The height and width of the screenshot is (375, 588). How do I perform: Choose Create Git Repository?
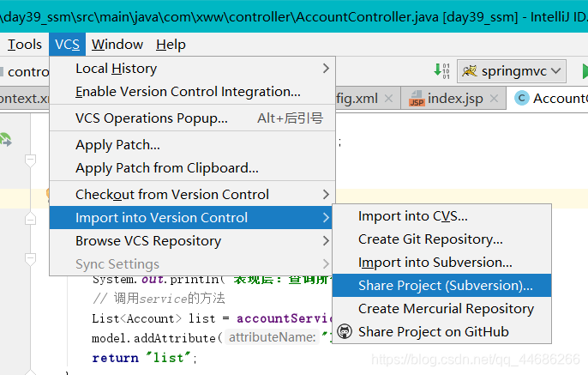(x=441, y=239)
